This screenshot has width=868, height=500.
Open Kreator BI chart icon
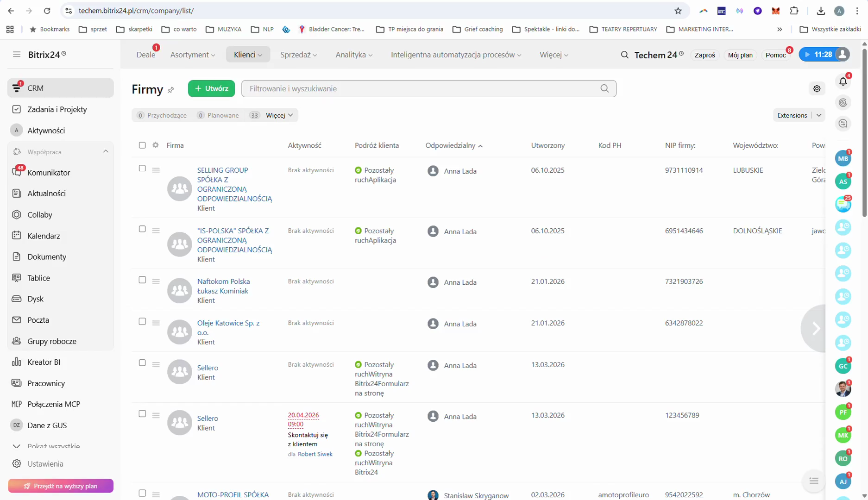pyautogui.click(x=17, y=362)
